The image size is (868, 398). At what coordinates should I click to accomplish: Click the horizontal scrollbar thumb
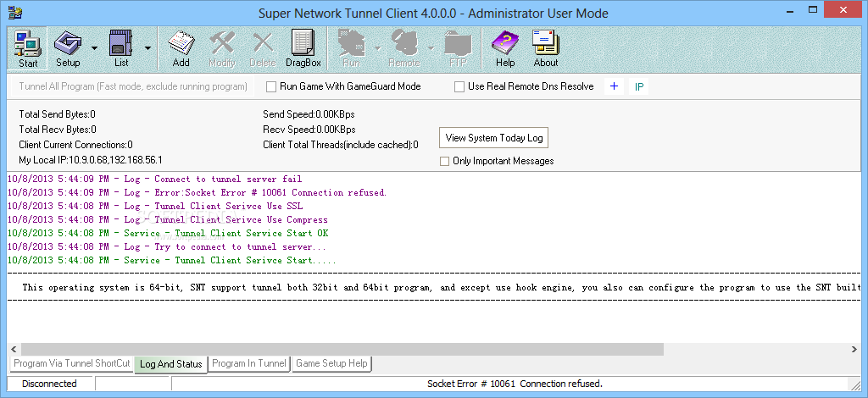click(x=342, y=350)
